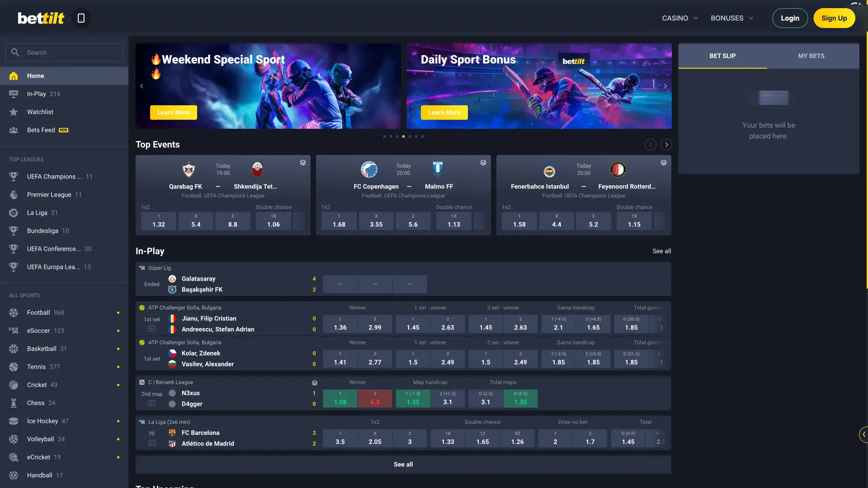Open In-Play in the sidebar

point(64,94)
